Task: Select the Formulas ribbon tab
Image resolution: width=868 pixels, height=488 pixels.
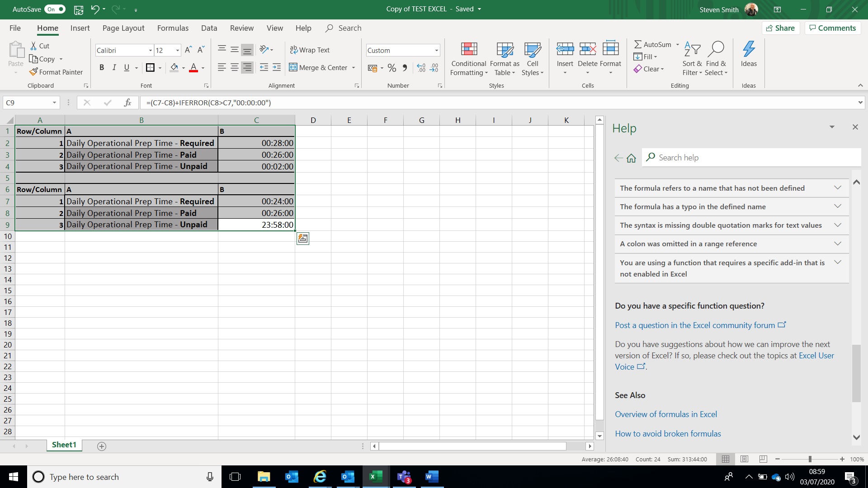Action: click(x=173, y=28)
